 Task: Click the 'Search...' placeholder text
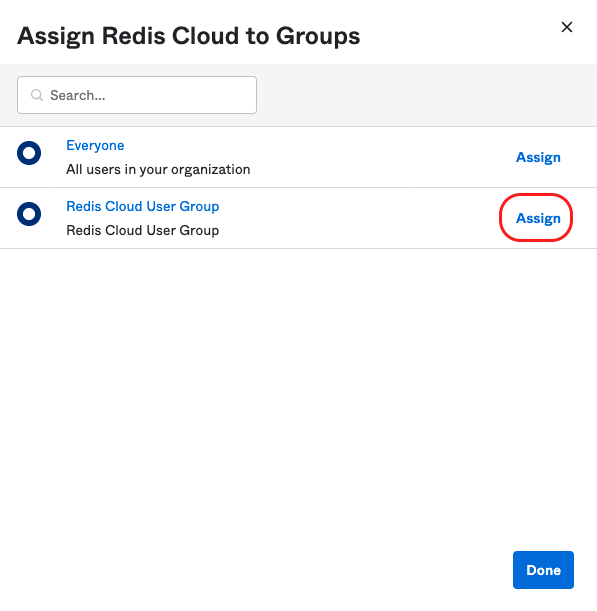click(x=78, y=95)
